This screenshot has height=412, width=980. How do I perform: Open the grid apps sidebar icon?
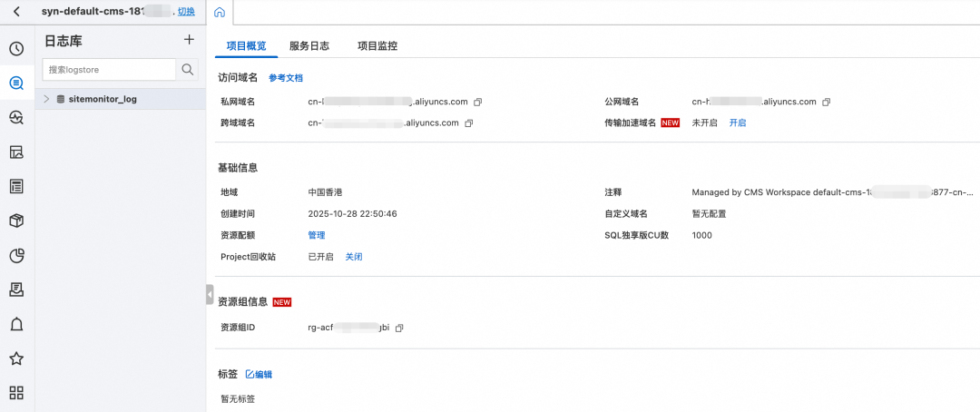coord(17,393)
